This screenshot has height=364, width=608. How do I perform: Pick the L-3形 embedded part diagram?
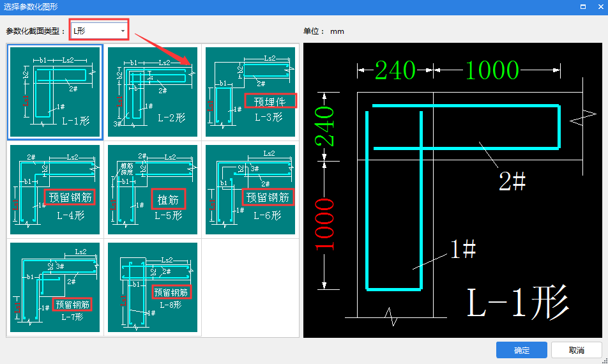pyautogui.click(x=250, y=91)
